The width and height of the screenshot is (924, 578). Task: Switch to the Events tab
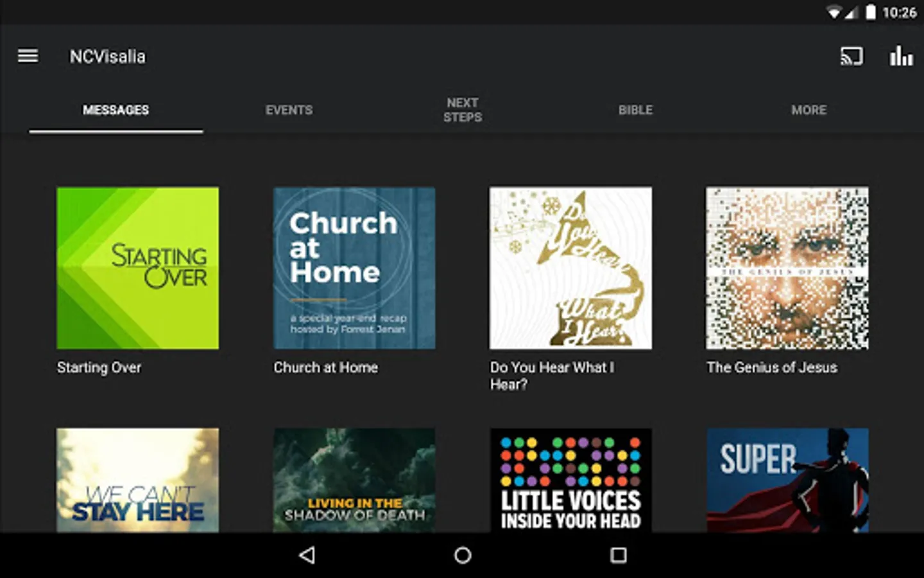point(289,110)
